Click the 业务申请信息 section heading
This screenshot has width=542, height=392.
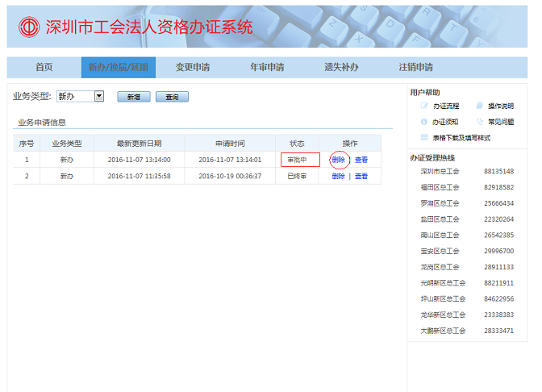click(42, 123)
